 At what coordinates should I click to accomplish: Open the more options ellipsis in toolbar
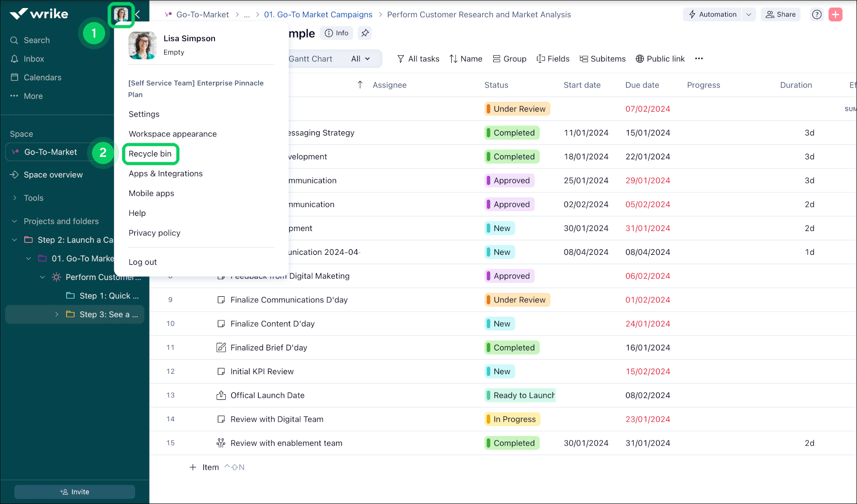[699, 58]
